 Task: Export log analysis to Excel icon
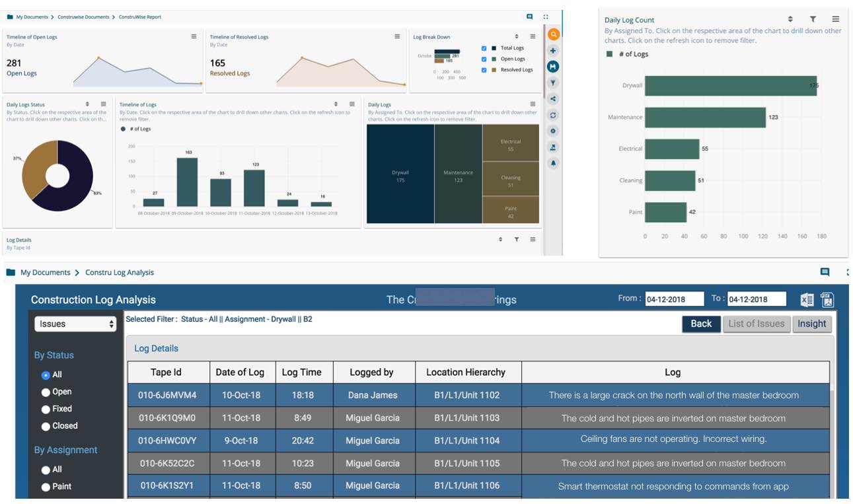807,300
